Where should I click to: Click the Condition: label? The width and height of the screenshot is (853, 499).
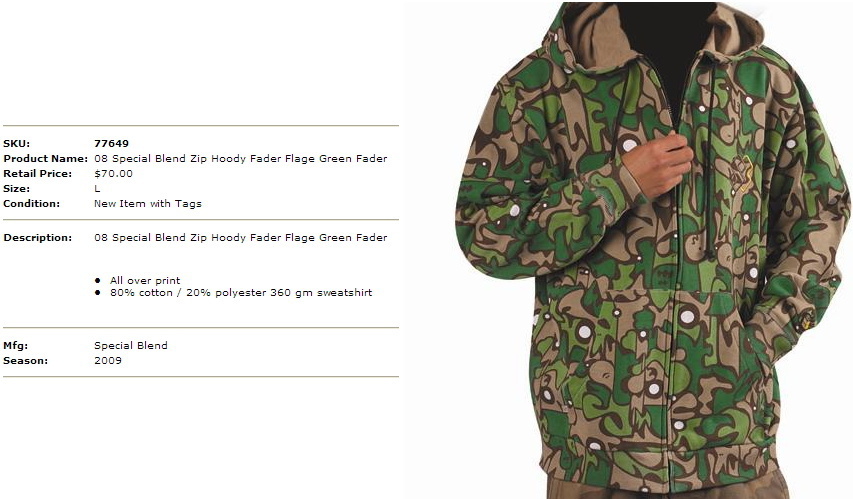pos(32,204)
